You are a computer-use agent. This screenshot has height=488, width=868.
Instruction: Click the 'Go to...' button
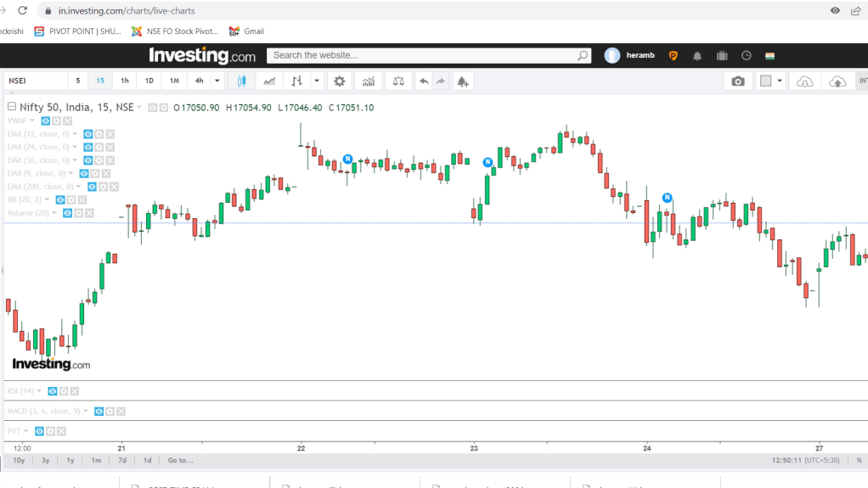click(x=180, y=460)
